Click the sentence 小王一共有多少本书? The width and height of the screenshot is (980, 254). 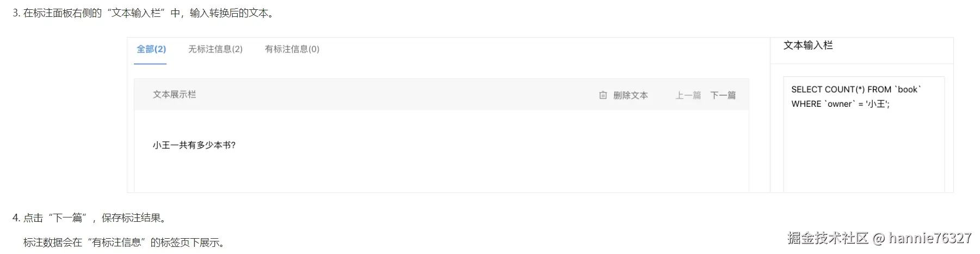(x=194, y=145)
